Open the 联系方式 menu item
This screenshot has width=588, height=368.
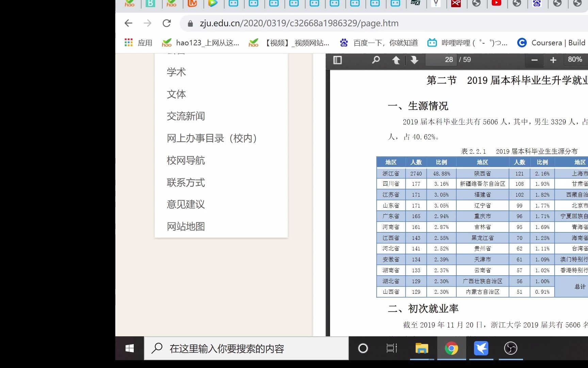click(186, 183)
